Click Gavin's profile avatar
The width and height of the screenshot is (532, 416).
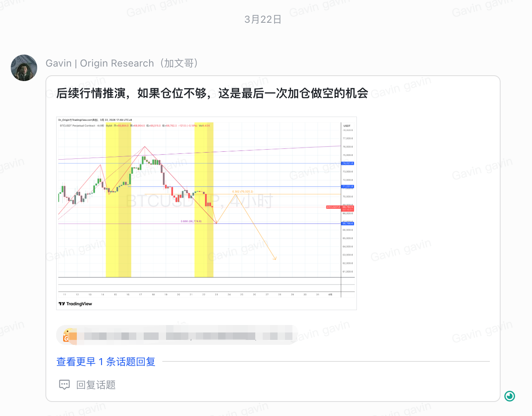point(24,68)
